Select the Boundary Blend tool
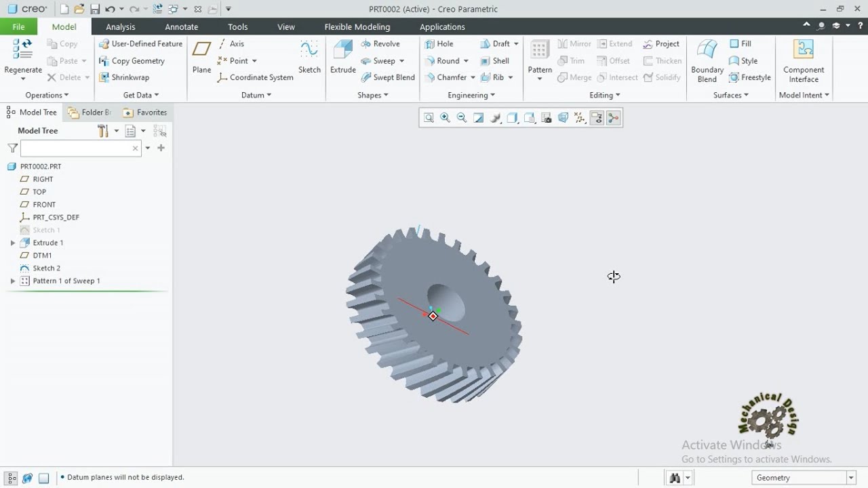The height and width of the screenshot is (488, 868). click(x=707, y=60)
